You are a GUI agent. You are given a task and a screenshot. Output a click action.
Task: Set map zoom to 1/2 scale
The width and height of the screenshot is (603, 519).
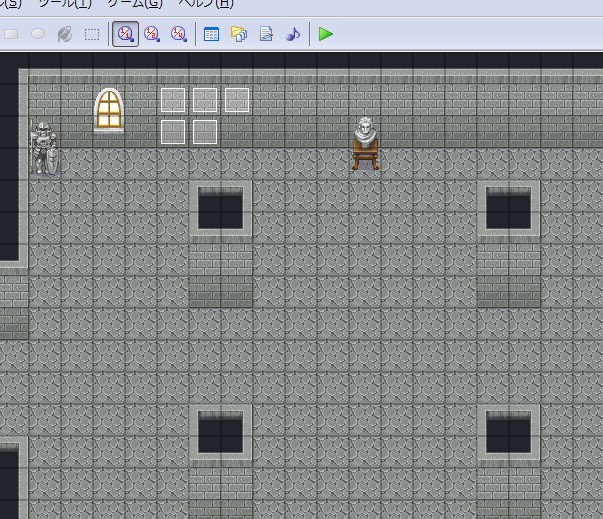click(152, 34)
